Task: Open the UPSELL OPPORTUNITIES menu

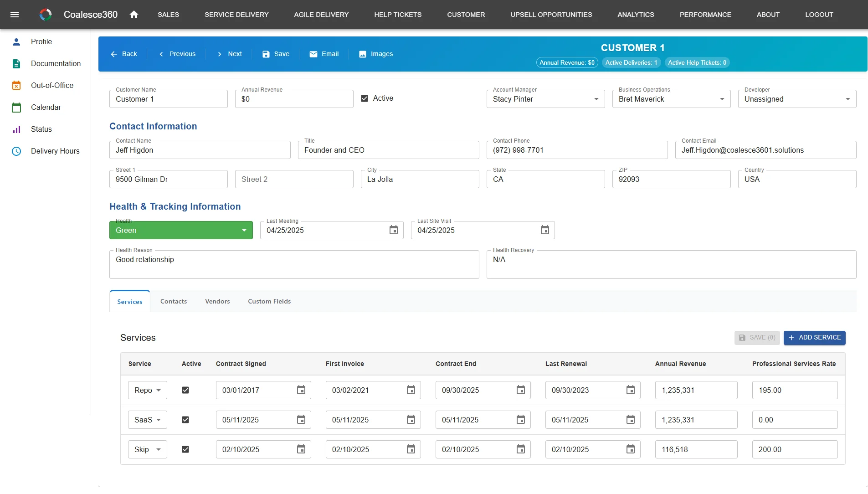Action: (551, 15)
